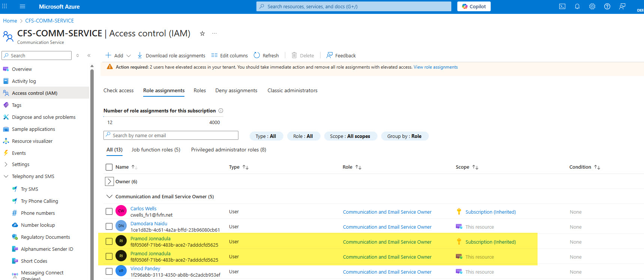Open Subscription (Inherited) scope for Carlos Wells

click(491, 212)
